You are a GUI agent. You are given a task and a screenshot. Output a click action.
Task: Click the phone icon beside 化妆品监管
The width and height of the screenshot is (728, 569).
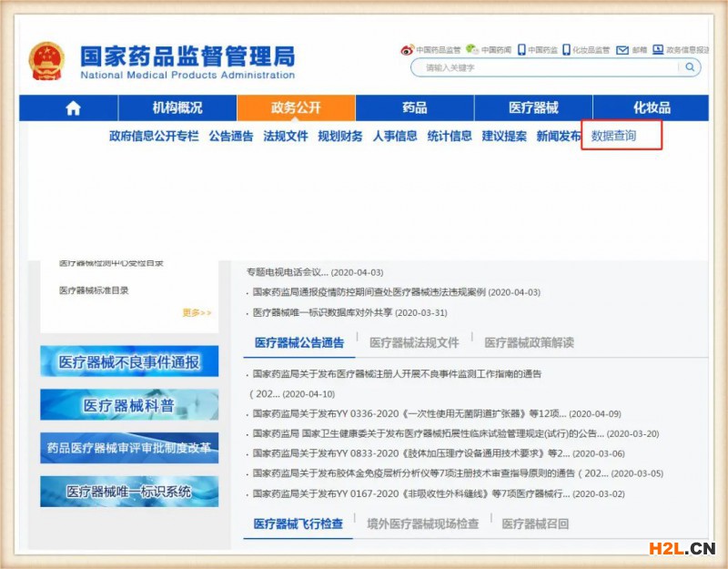coord(566,50)
